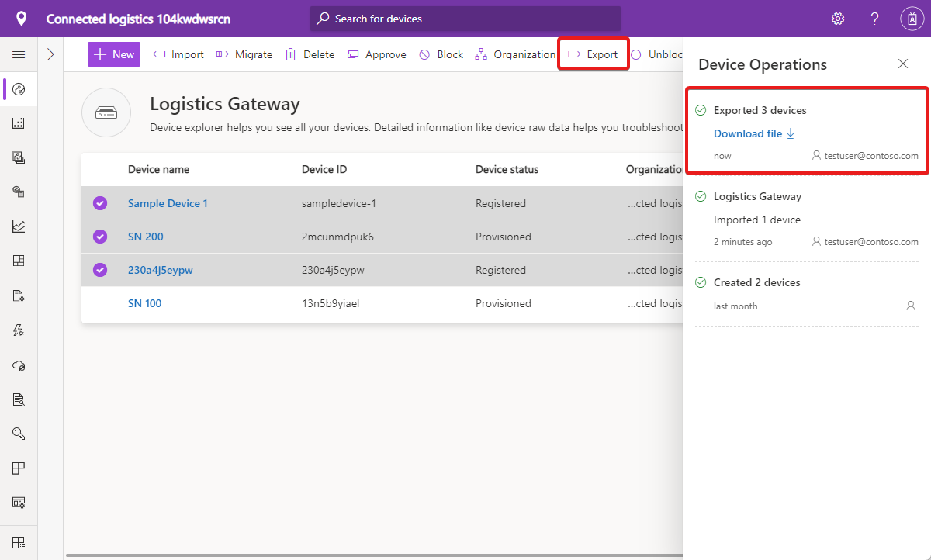Click the help question mark icon
Image resolution: width=931 pixels, height=560 pixels.
[874, 19]
